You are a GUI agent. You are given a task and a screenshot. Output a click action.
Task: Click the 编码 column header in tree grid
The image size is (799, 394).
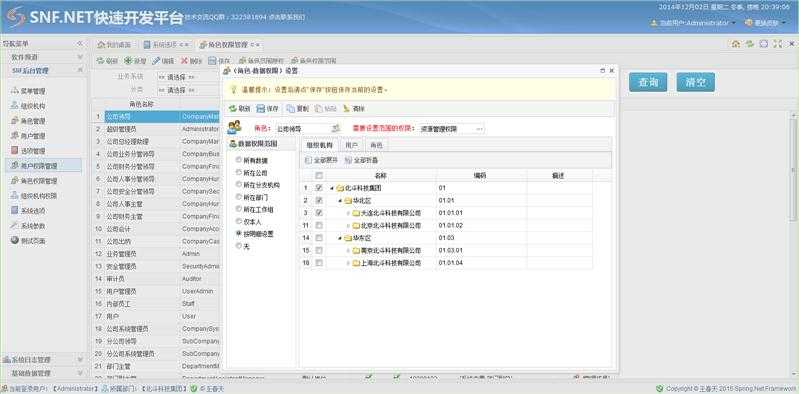pyautogui.click(x=481, y=175)
